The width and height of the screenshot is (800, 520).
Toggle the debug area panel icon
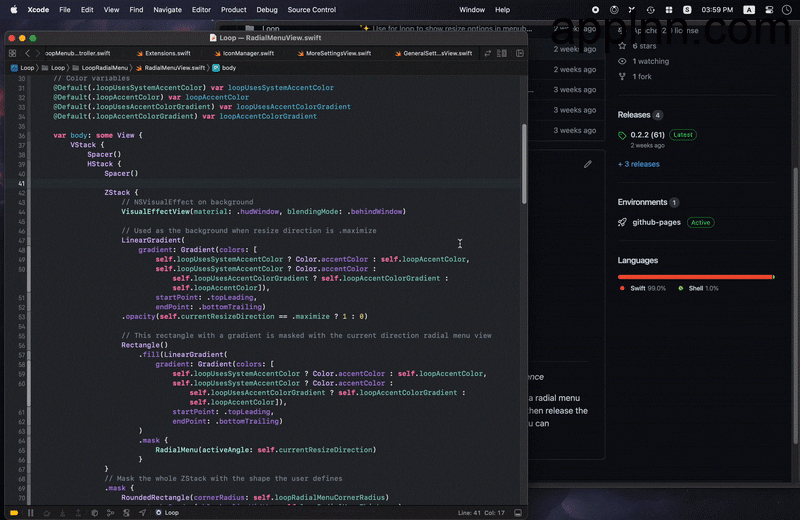tap(518, 512)
